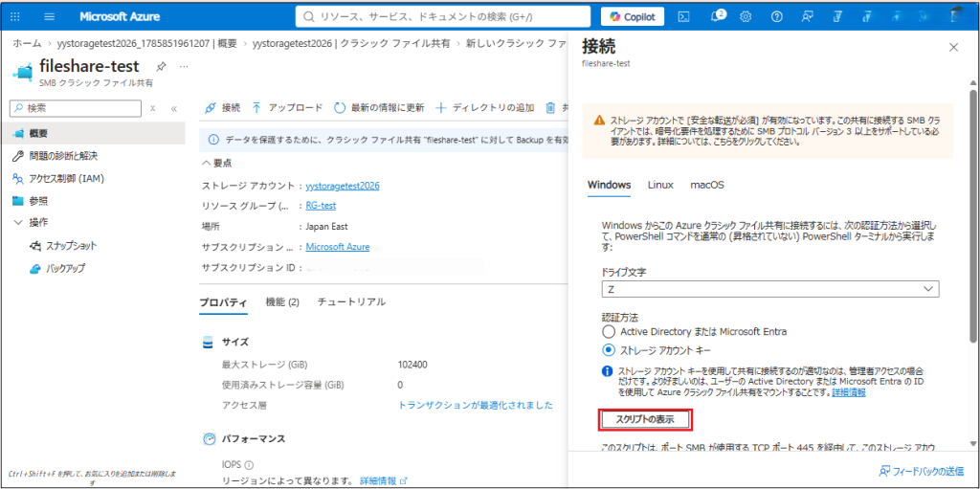Viewport: 980px width, 489px height.
Task: Open 詳細情報 link in the storage key note
Action: (x=849, y=392)
